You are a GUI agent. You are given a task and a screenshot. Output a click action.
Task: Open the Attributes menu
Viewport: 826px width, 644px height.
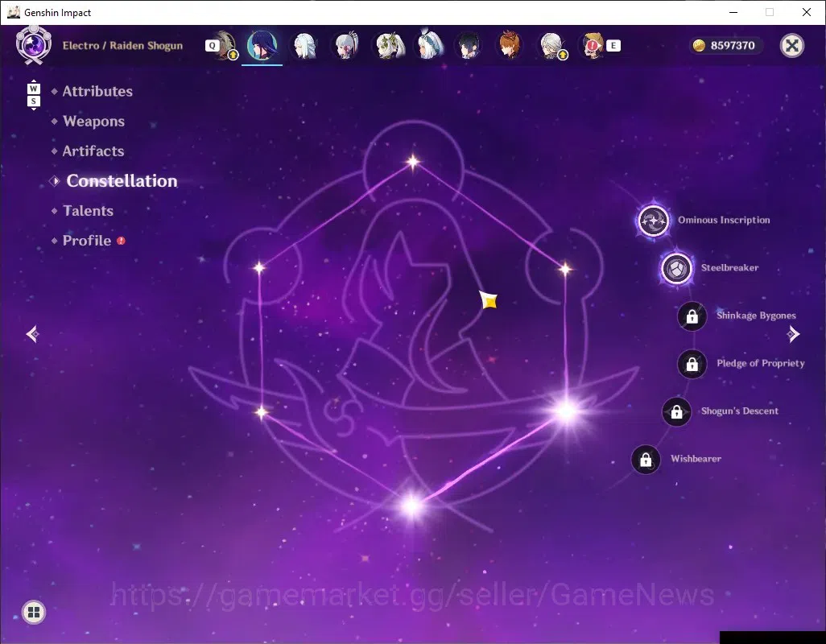pyautogui.click(x=97, y=91)
